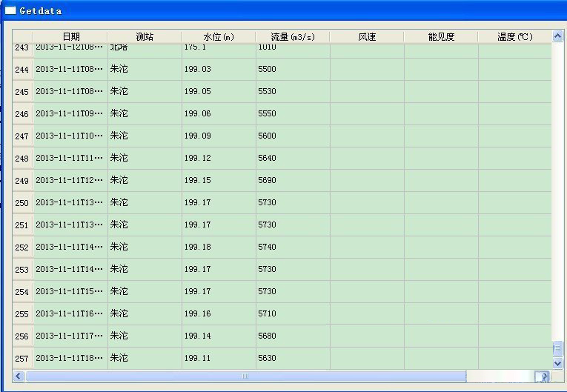Image resolution: width=567 pixels, height=392 pixels.
Task: Click the horizontal scrollbar thumb
Action: (x=245, y=376)
